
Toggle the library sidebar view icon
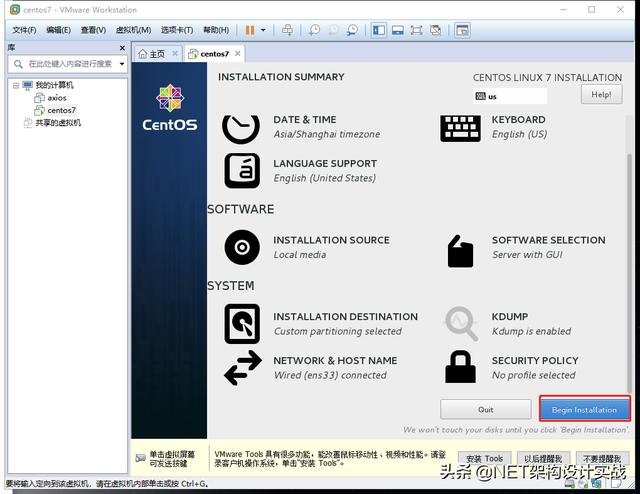(379, 30)
